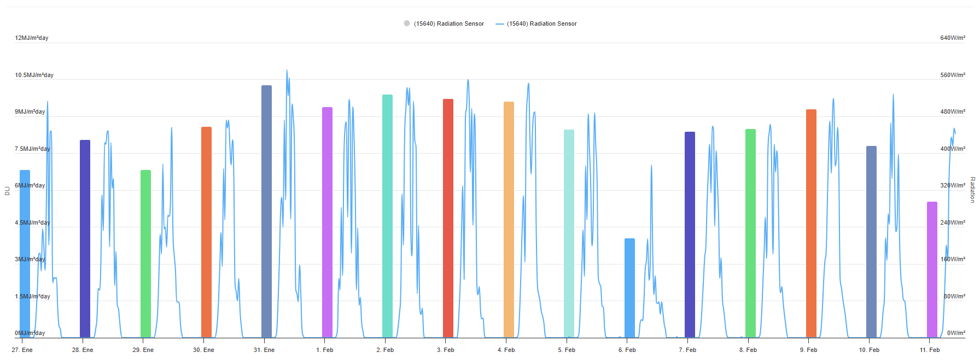Click the red DLI bar for 3. Feb
This screenshot has width=980, height=364.
pyautogui.click(x=448, y=218)
